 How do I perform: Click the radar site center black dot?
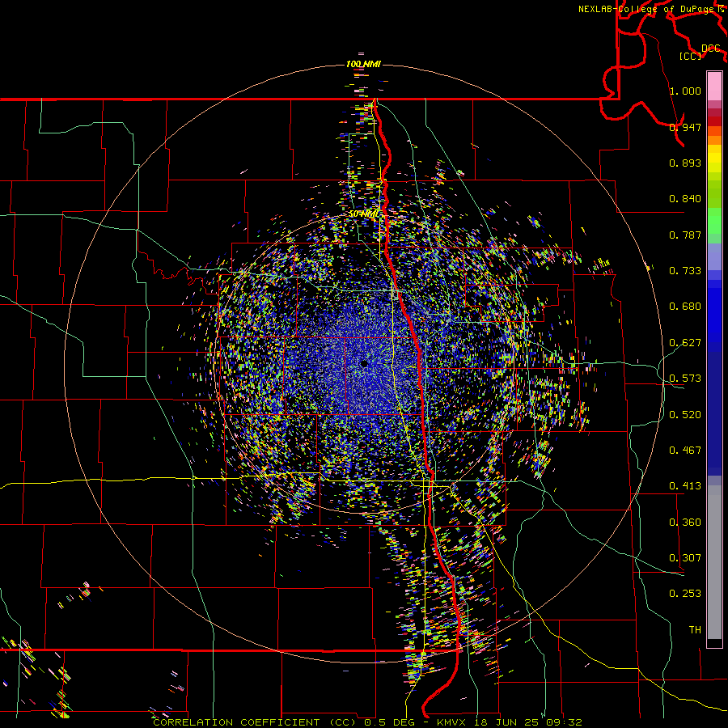pyautogui.click(x=364, y=363)
